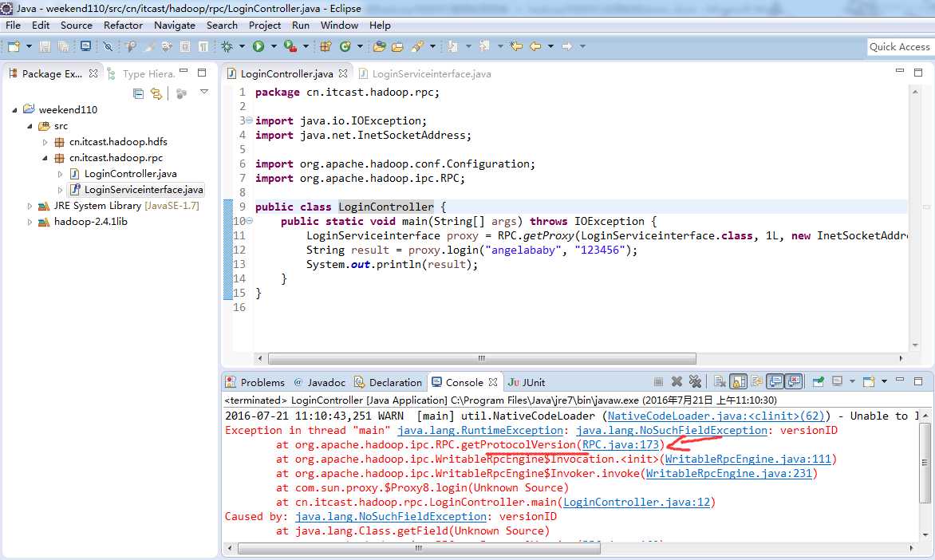Open the LoginController.java:12 link
935x560 pixels.
(637, 502)
